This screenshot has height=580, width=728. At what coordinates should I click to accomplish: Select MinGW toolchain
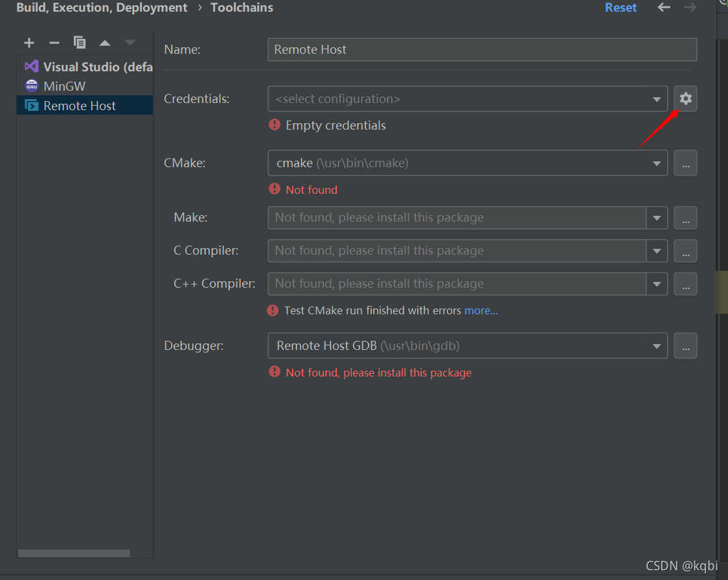click(85, 86)
